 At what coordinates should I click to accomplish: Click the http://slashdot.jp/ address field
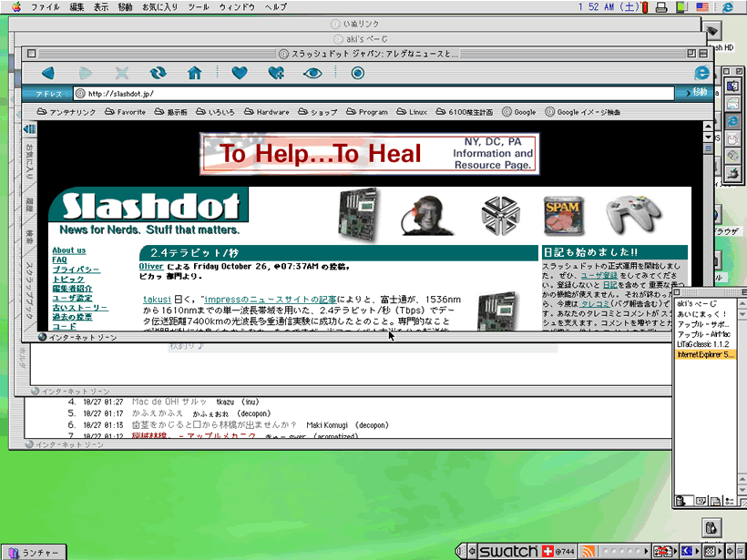tap(374, 93)
